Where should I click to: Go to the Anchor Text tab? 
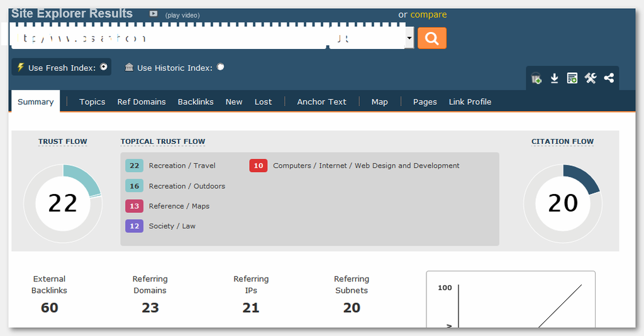(321, 102)
